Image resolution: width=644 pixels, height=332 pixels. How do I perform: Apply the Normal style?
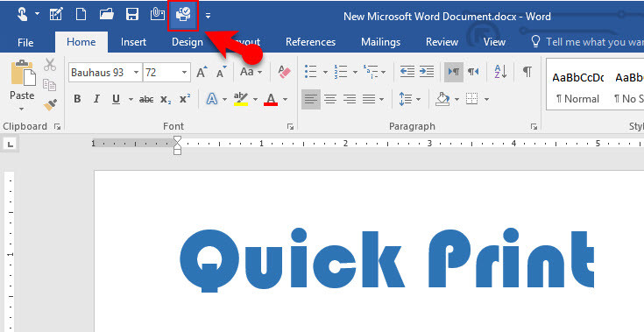tap(578, 88)
